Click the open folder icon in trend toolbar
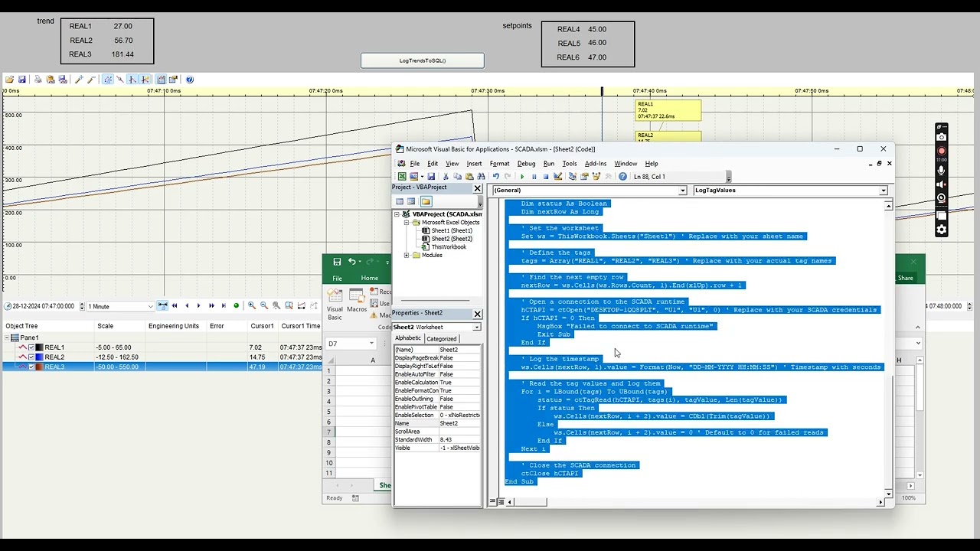The width and height of the screenshot is (980, 551). tap(9, 80)
